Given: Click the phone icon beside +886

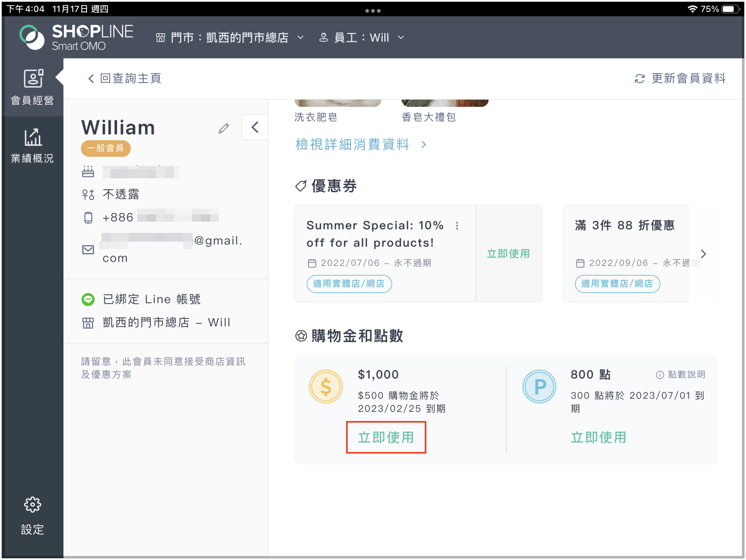Looking at the screenshot, I should point(88,218).
